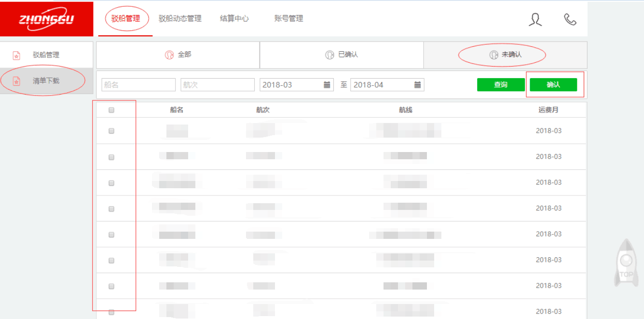This screenshot has height=319, width=644.
Task: Open the 驳船管理 top menu
Action: [x=125, y=19]
